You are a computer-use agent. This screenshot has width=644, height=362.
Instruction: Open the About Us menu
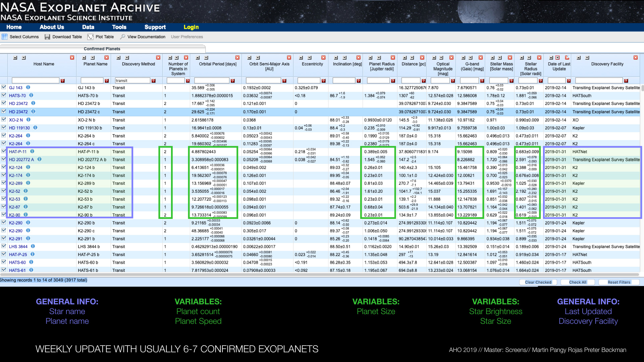click(x=52, y=27)
